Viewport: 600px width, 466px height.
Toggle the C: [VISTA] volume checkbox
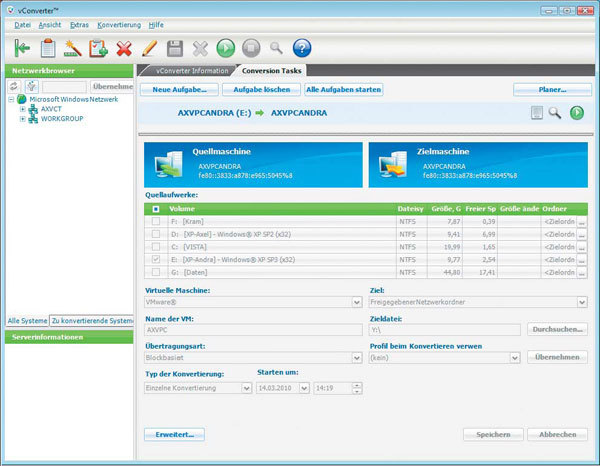(155, 245)
